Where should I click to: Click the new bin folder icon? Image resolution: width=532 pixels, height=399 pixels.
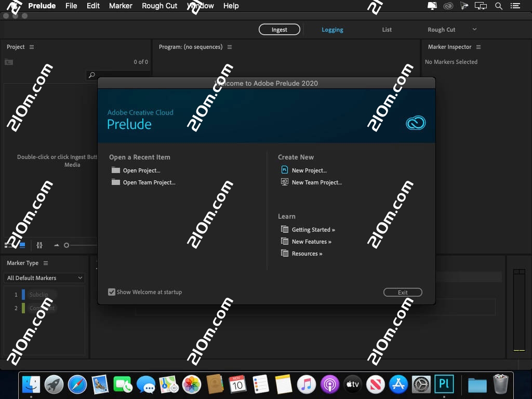(x=9, y=62)
